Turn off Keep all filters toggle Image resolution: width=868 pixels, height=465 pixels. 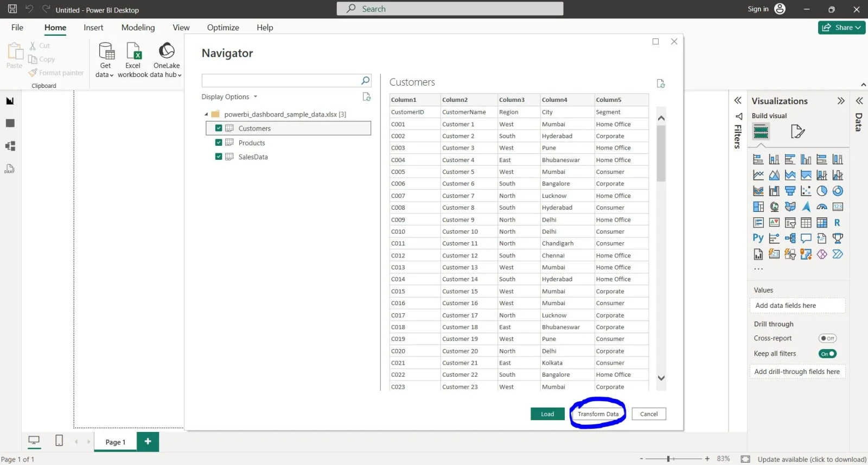pyautogui.click(x=827, y=354)
